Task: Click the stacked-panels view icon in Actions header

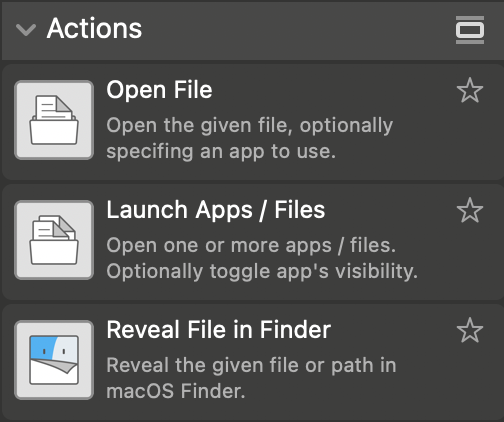Action: pyautogui.click(x=470, y=30)
